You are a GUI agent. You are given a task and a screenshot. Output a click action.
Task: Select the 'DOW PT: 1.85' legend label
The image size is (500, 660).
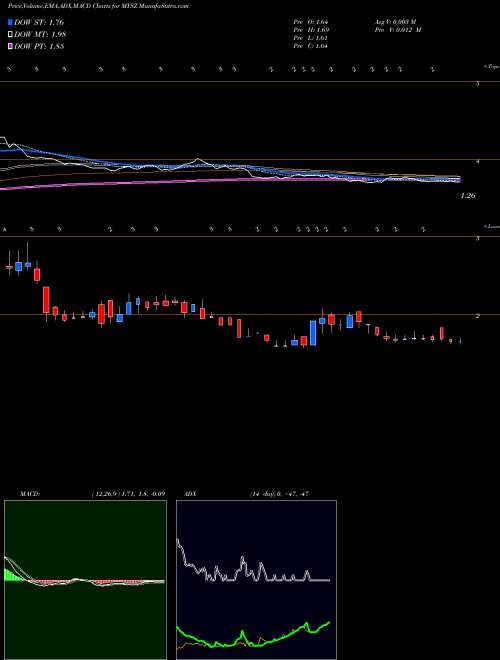tap(39, 46)
